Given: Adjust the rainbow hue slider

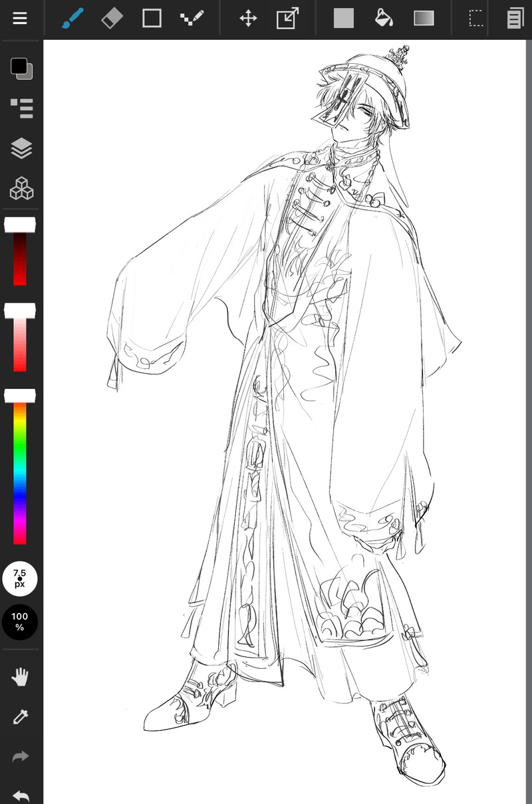Looking at the screenshot, I should pyautogui.click(x=20, y=468).
